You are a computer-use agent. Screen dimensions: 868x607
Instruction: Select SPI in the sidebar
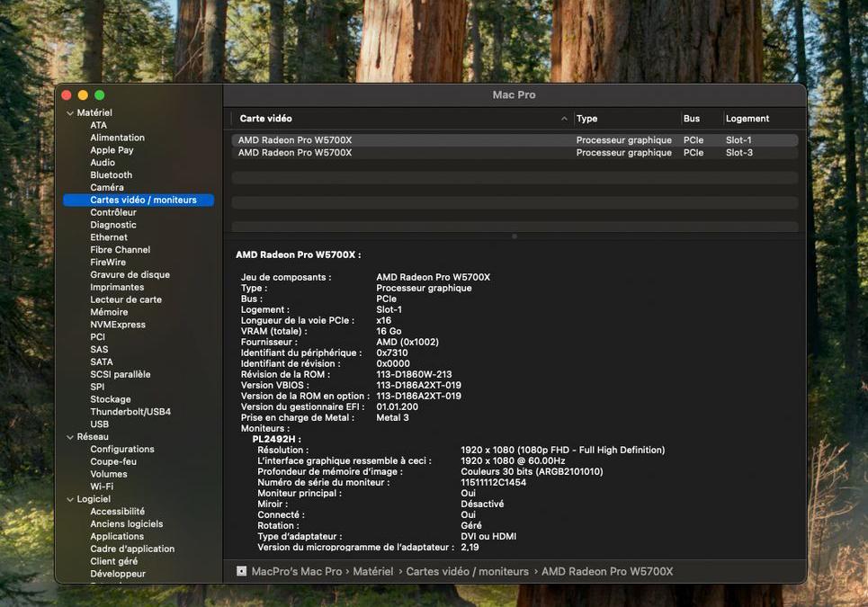[97, 387]
